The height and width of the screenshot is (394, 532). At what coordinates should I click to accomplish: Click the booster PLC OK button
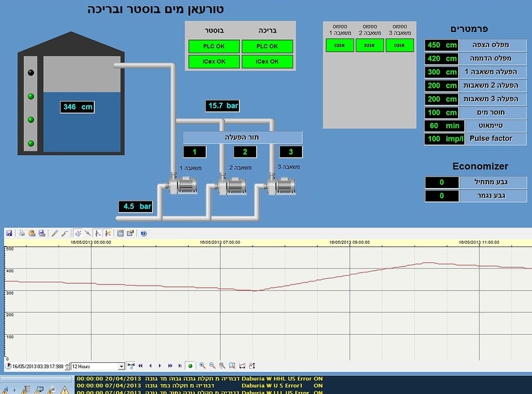pyautogui.click(x=213, y=47)
